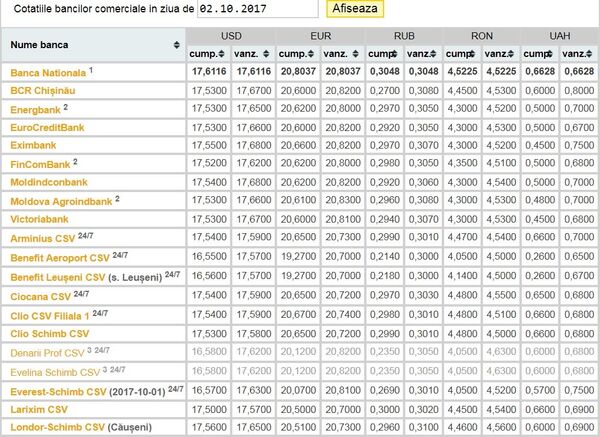The image size is (600, 437).
Task: Open Ciocana CSV link
Action: coord(40,297)
